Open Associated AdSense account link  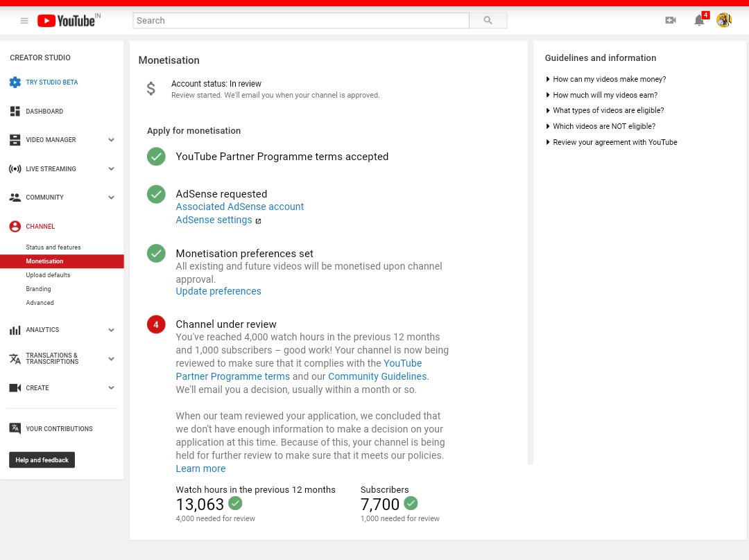(x=240, y=207)
